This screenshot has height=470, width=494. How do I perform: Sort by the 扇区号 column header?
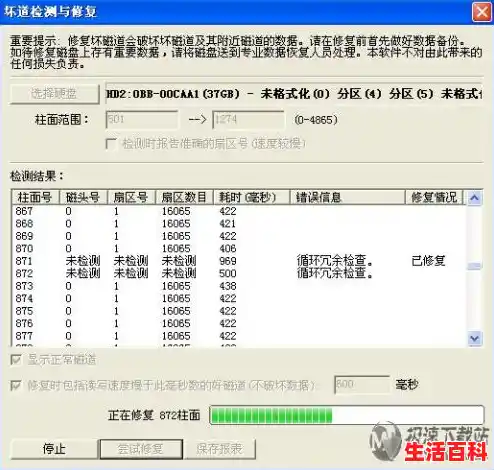[x=131, y=197]
